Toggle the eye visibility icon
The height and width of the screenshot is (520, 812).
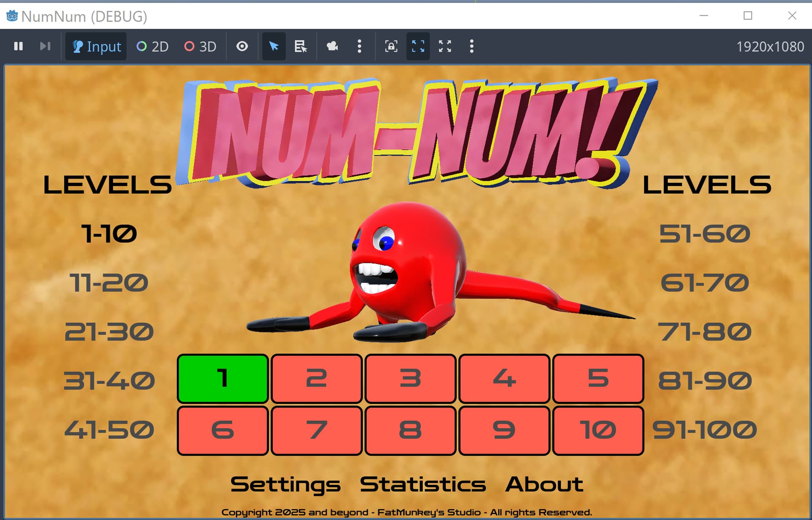[242, 46]
